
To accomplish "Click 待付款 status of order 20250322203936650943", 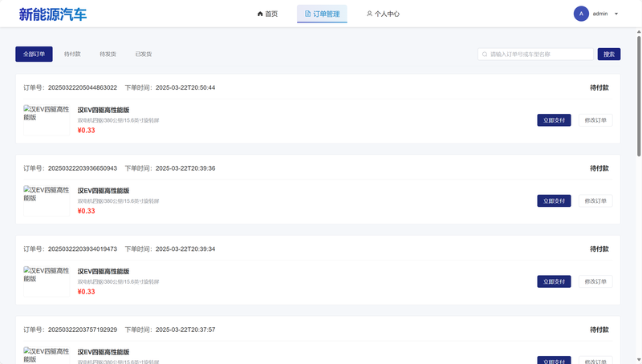I will click(599, 168).
